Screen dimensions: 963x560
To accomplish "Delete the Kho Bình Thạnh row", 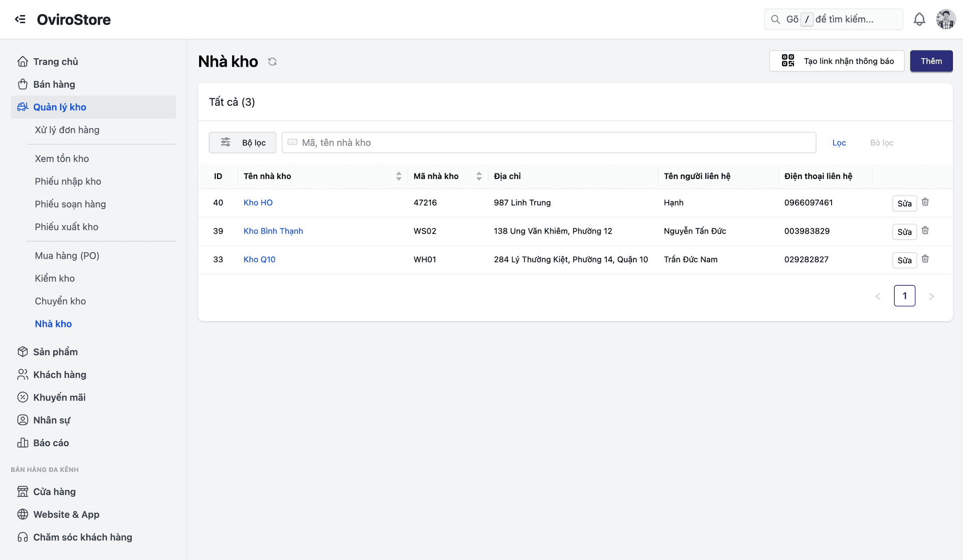I will [925, 231].
